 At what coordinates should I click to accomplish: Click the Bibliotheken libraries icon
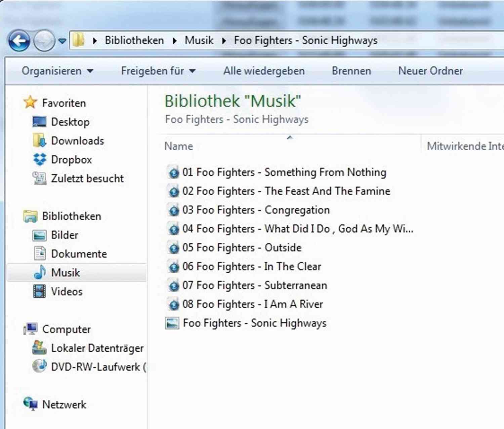tap(30, 216)
